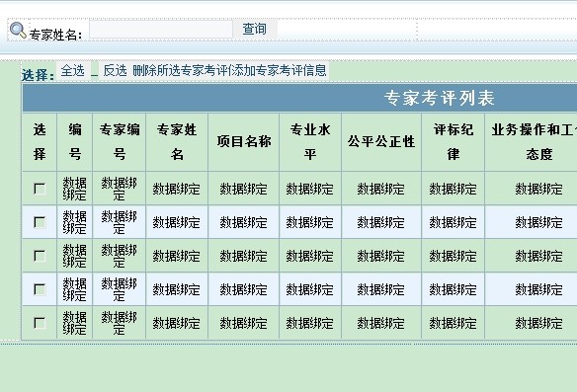This screenshot has width=577, height=392.
Task: Click fifth row 评标纪律 数据绑定 cell
Action: pos(453,323)
